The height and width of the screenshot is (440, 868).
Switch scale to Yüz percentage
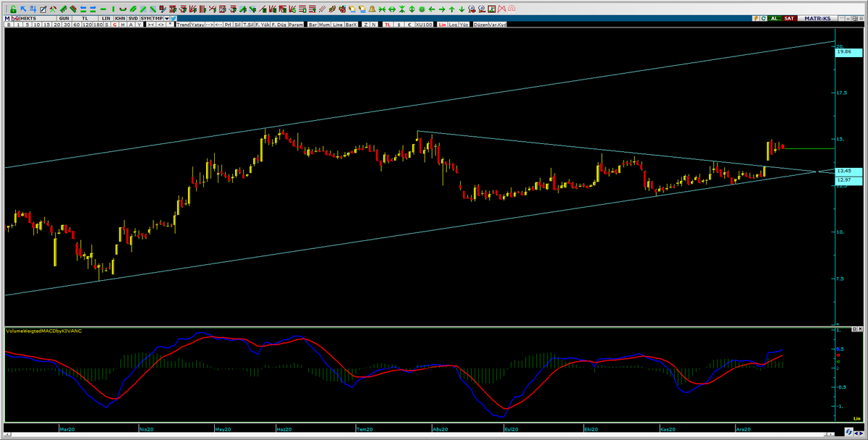click(x=464, y=25)
